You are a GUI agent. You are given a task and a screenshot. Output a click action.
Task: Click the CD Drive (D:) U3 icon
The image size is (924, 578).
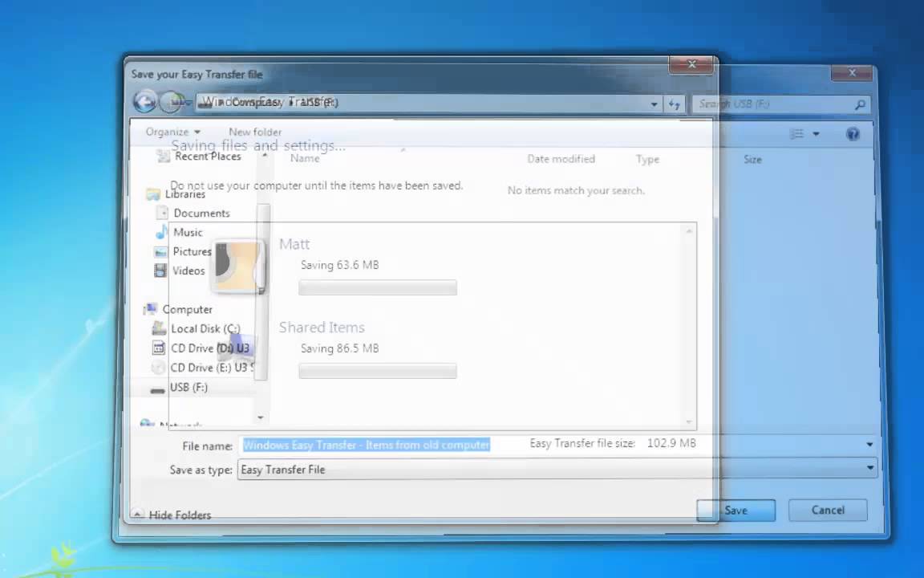[159, 348]
